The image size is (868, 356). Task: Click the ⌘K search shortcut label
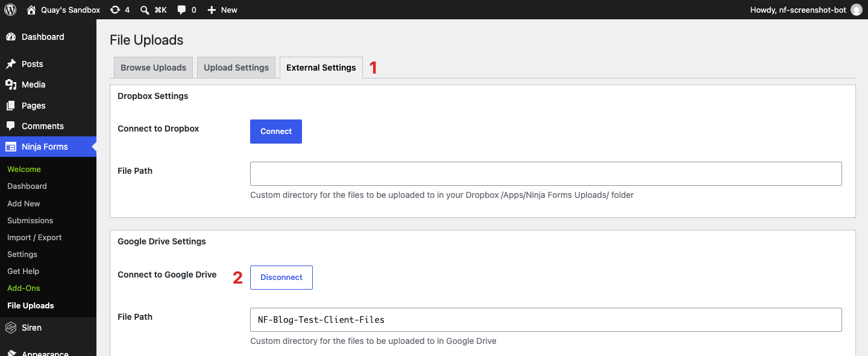tap(160, 10)
